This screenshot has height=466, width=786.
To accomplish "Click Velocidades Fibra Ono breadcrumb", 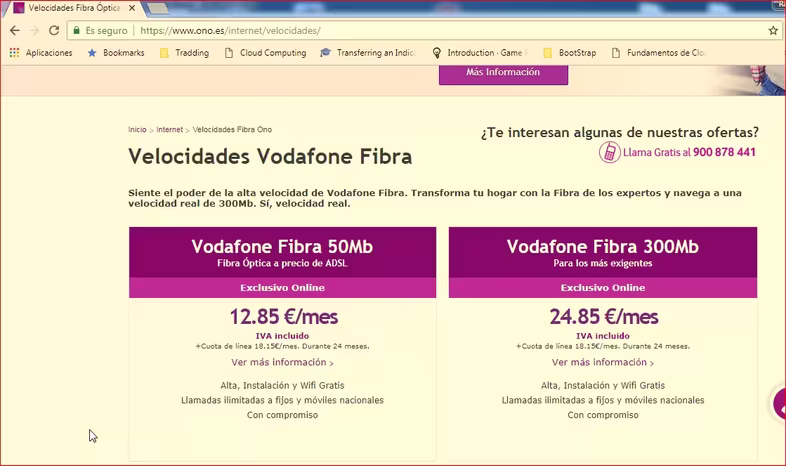I will pos(232,129).
